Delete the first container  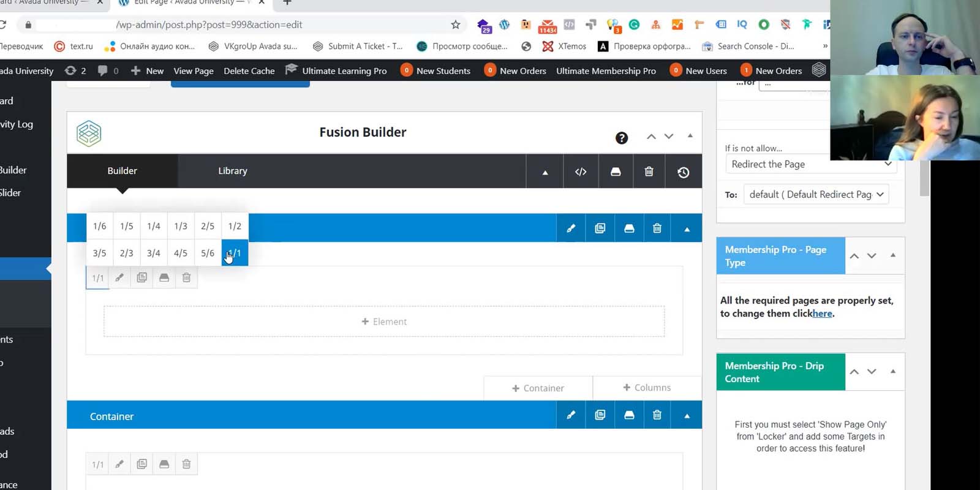coord(657,228)
